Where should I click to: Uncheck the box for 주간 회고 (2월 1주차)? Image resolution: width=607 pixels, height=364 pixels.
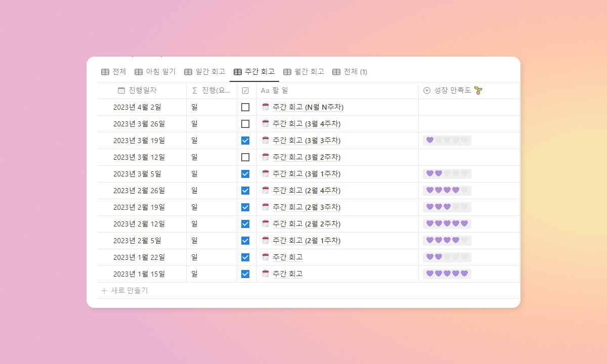[245, 241]
